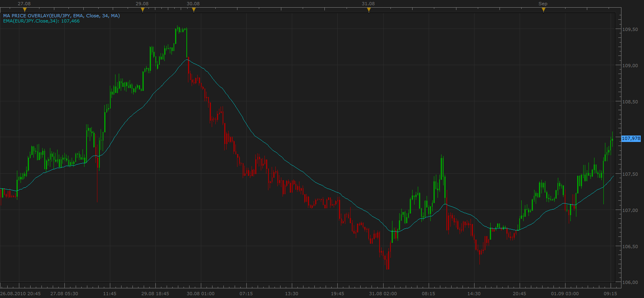644x298 pixels.
Task: Click the 13:30 time axis label
Action: [292, 294]
